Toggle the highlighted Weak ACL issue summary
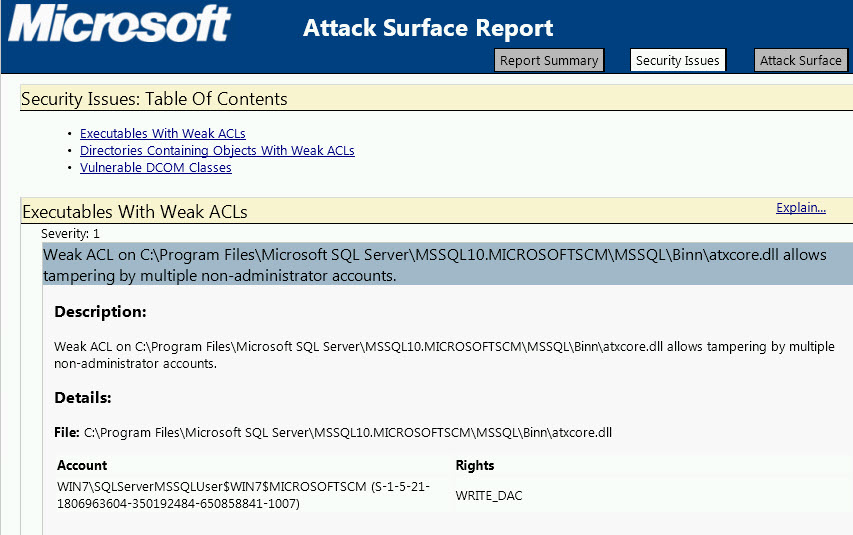 point(447,264)
